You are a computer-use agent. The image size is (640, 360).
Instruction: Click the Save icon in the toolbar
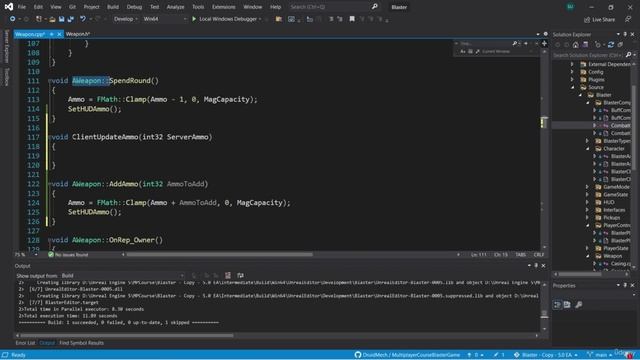[61, 19]
